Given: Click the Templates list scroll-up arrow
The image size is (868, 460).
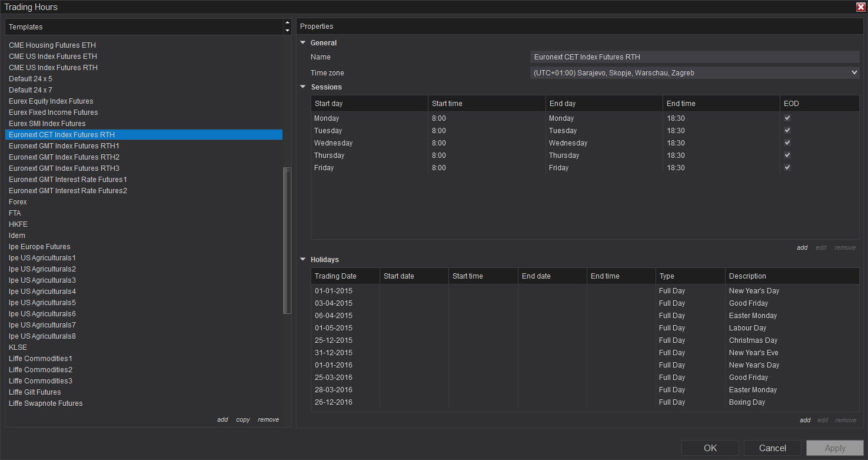Looking at the screenshot, I should click(x=287, y=24).
